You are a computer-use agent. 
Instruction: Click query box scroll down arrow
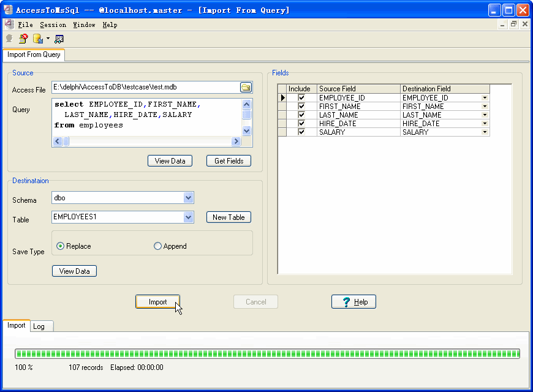point(247,130)
